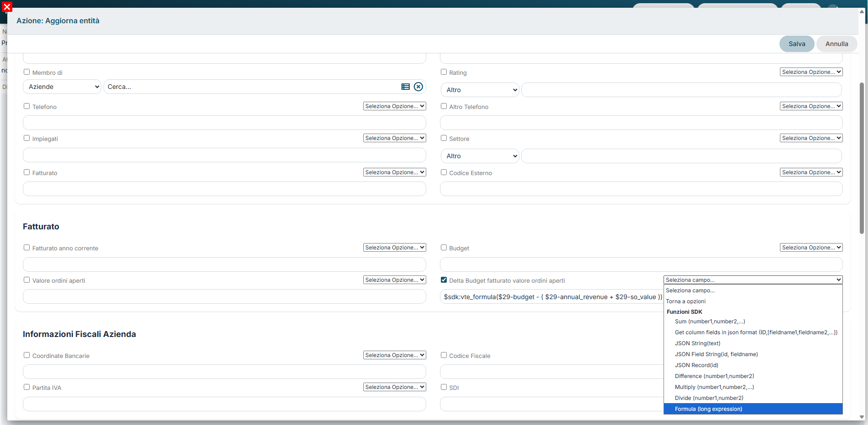The image size is (868, 425).
Task: Enable the Fatturato checkbox
Action: tap(26, 172)
